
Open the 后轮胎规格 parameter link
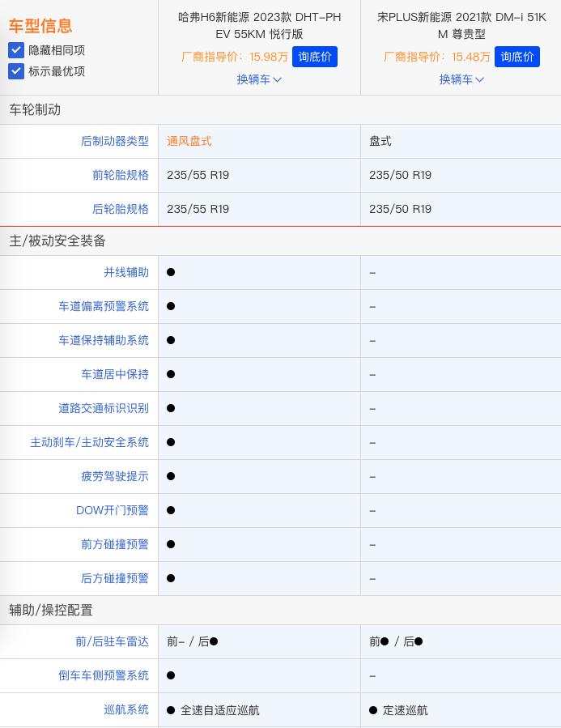point(120,209)
